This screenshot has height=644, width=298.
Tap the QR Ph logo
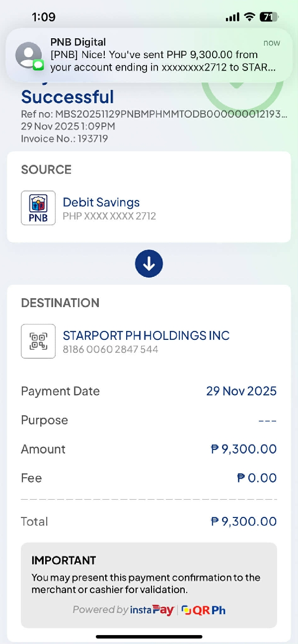(204, 610)
